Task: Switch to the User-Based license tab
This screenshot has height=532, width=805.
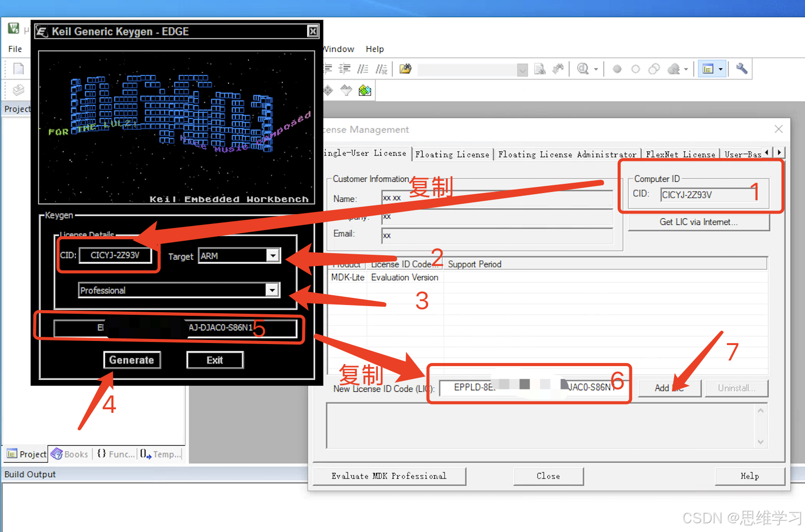Action: (742, 154)
